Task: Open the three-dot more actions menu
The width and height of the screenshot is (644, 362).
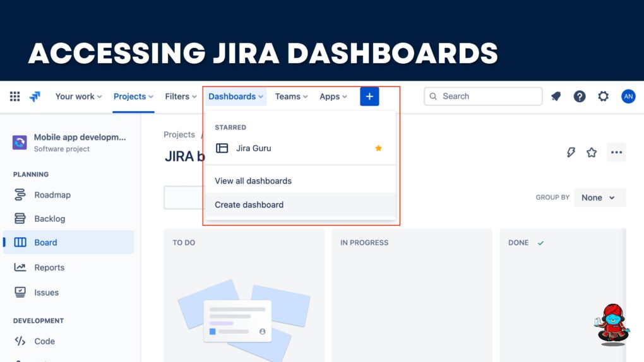Action: [616, 152]
